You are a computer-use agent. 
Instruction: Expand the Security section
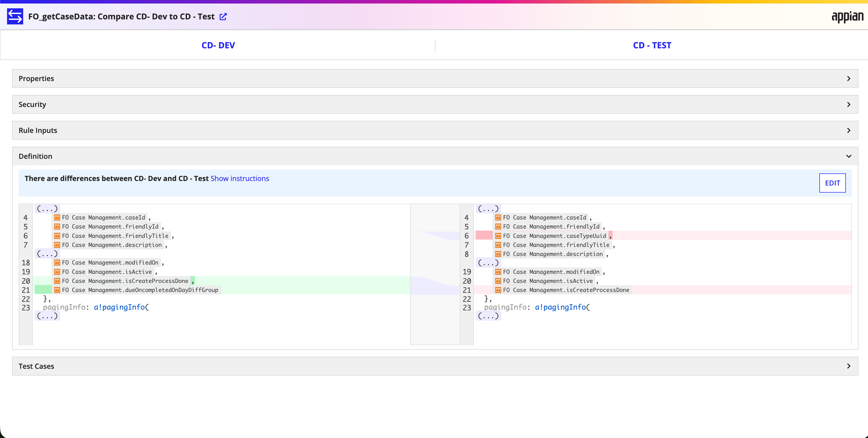click(x=435, y=104)
